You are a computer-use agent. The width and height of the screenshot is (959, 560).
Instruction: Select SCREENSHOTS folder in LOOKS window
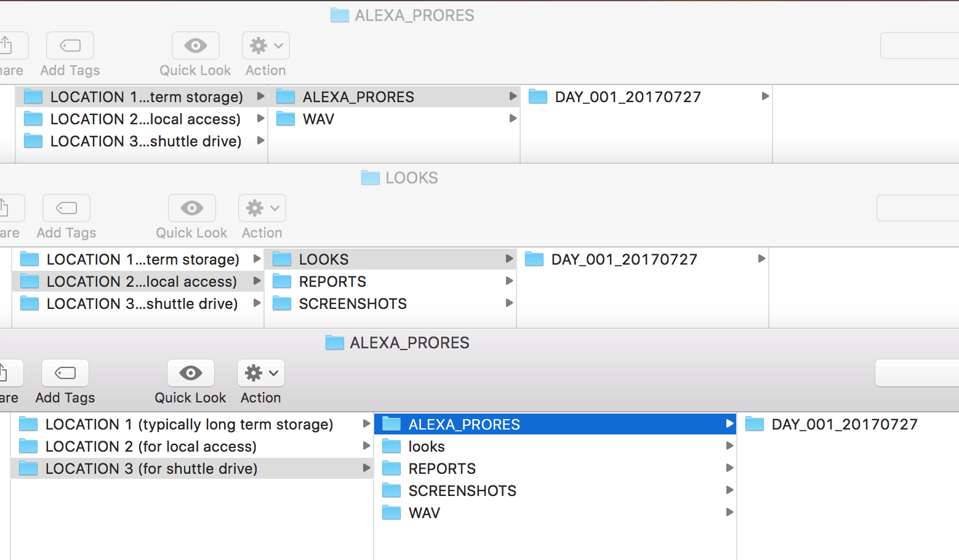[352, 304]
